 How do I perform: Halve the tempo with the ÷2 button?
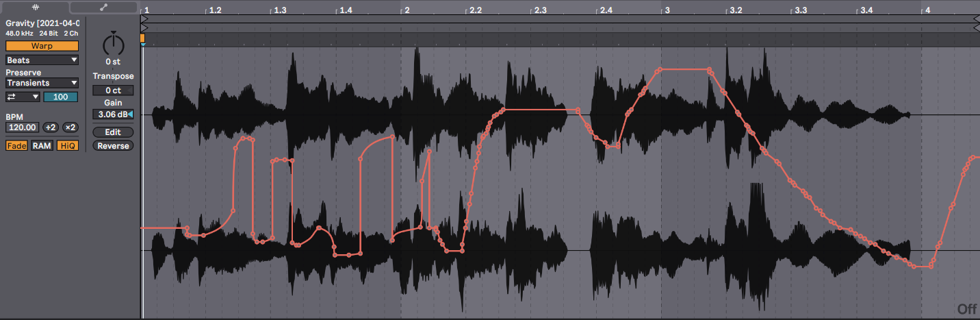click(51, 127)
